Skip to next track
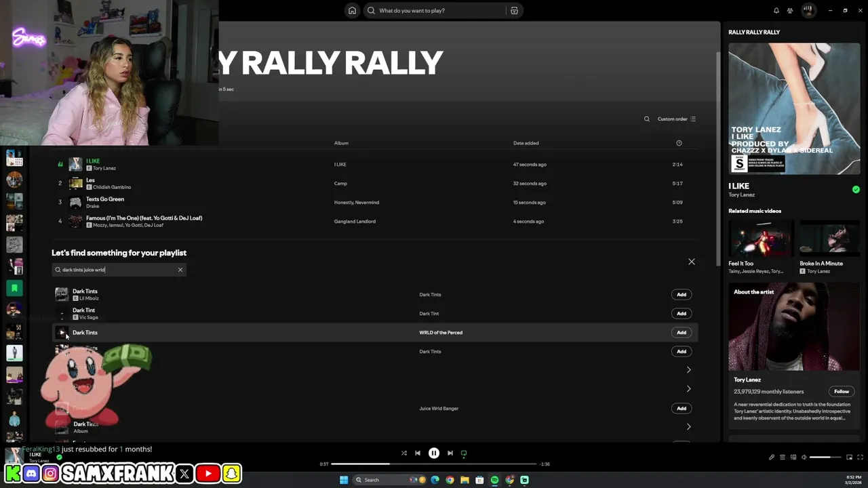This screenshot has width=868, height=488. click(x=450, y=453)
